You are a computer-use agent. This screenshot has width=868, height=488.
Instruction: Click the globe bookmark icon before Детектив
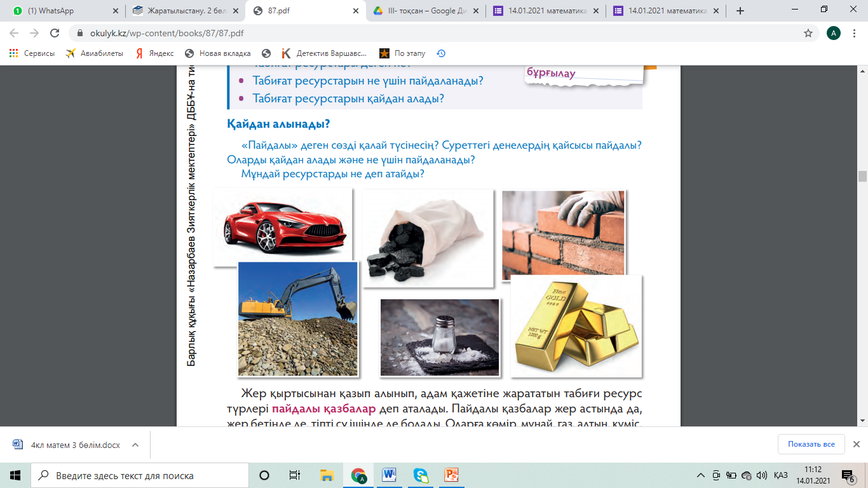click(x=266, y=53)
